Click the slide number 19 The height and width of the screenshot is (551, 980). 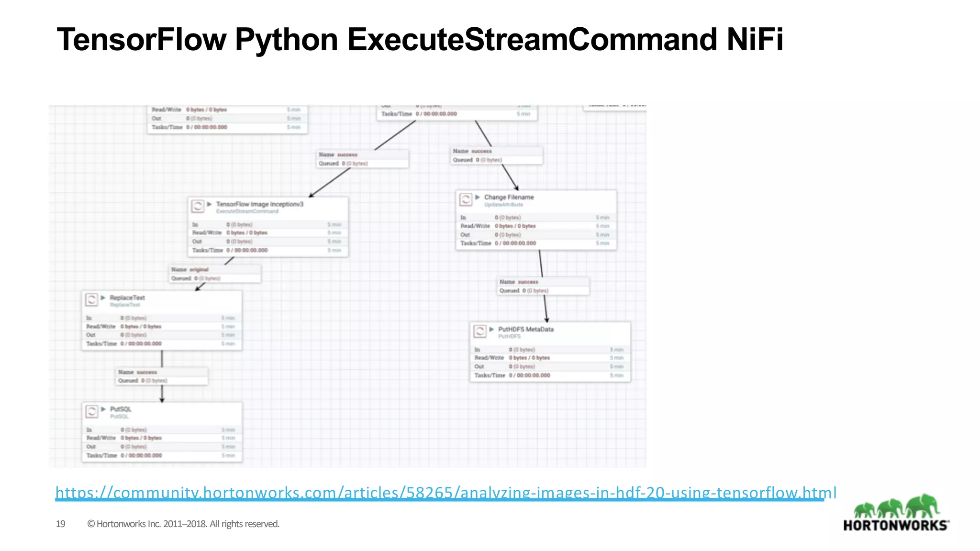pos(60,524)
